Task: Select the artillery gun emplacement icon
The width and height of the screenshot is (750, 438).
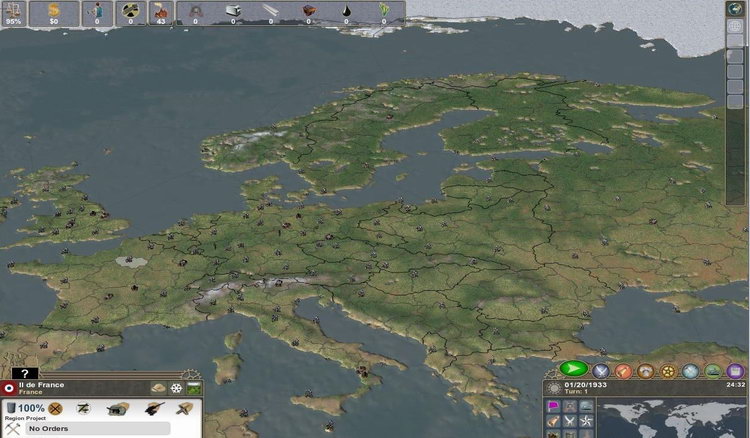Action: tap(154, 408)
